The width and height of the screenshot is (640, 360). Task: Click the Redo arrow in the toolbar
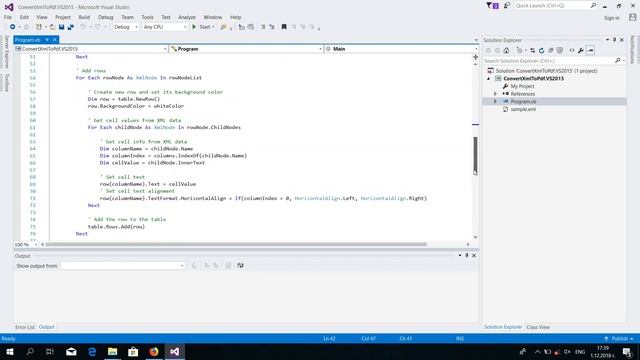98,27
